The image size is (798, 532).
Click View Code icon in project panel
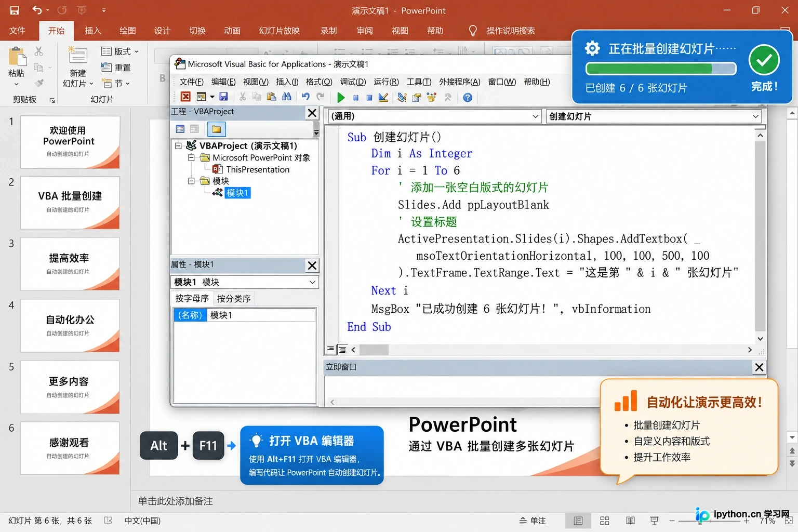point(180,129)
